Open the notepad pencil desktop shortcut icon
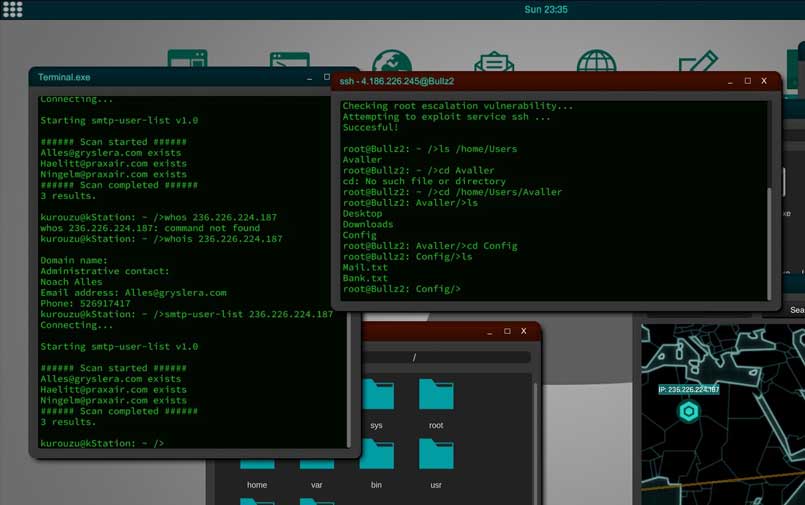Viewport: 805px width, 505px height. tap(698, 61)
